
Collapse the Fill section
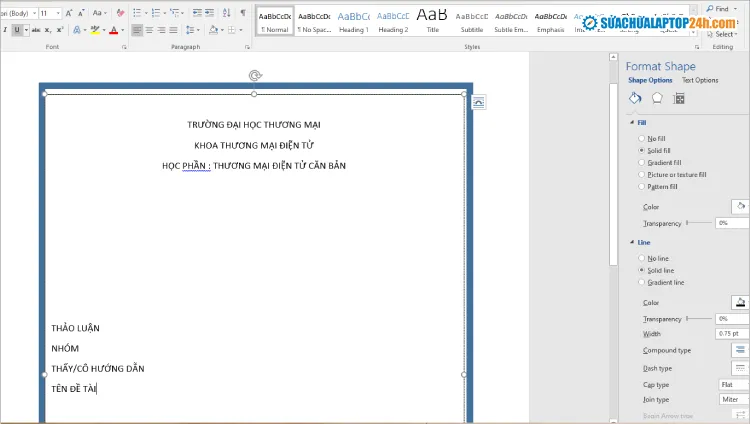click(631, 122)
